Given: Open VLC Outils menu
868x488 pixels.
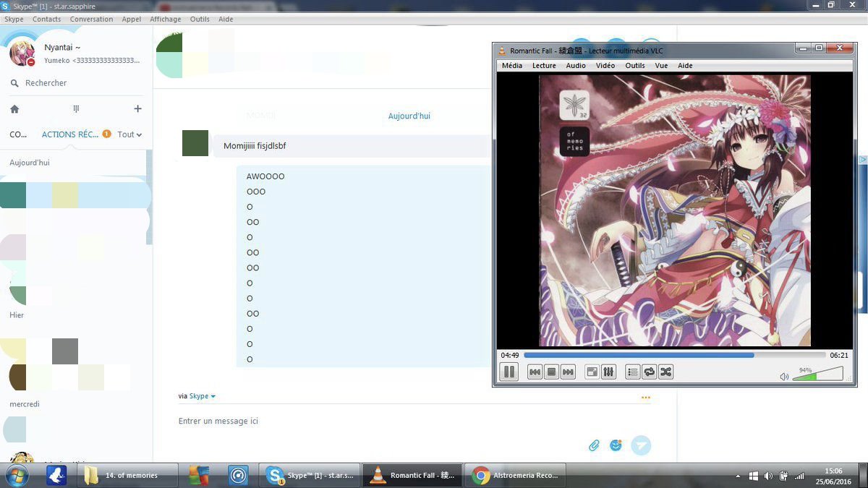Looking at the screenshot, I should pos(635,65).
